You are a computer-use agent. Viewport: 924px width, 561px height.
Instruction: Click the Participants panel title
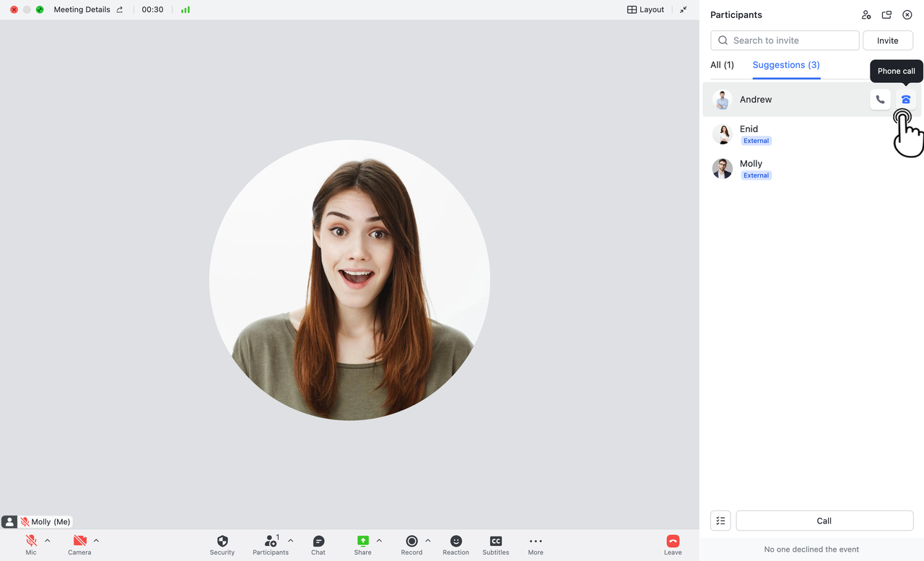[x=736, y=14]
